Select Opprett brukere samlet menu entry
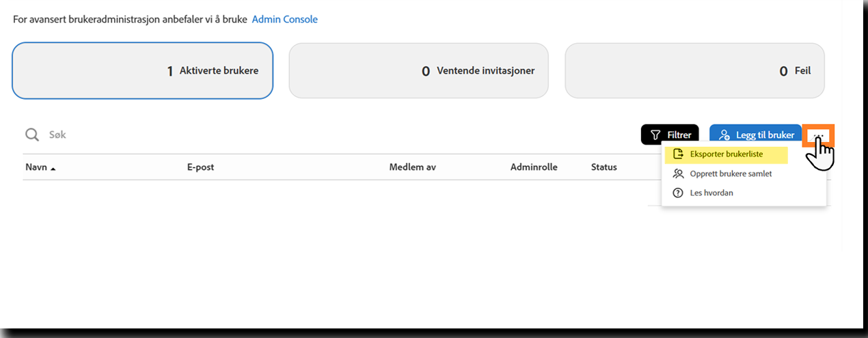Image resolution: width=868 pixels, height=338 pixels. click(x=731, y=173)
